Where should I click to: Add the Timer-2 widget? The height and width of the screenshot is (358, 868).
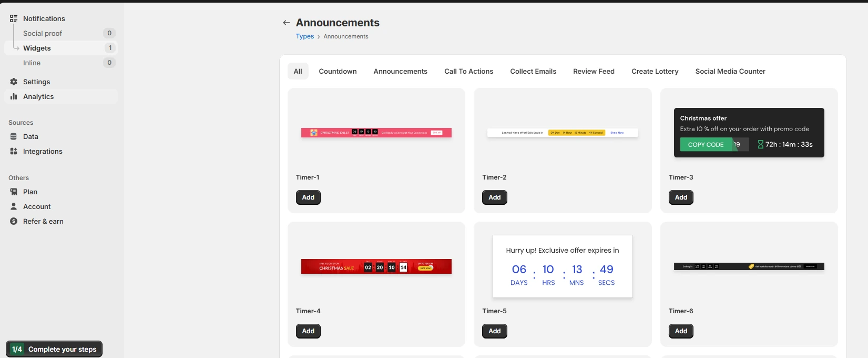pos(495,197)
